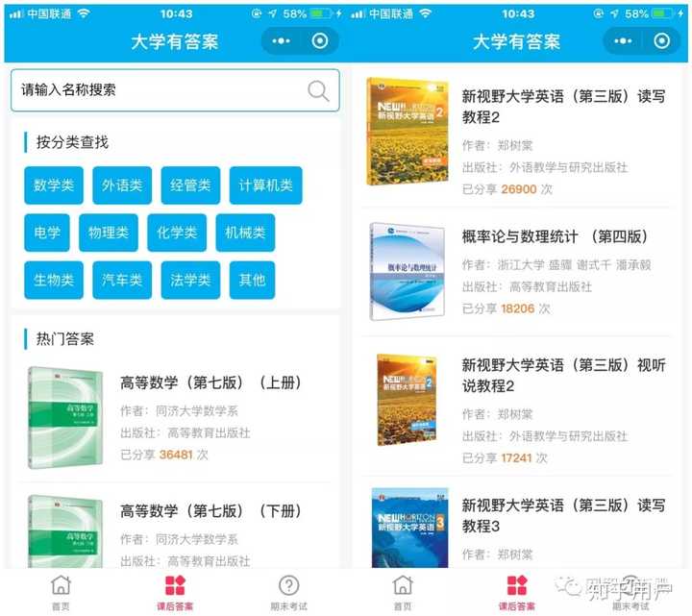Select the 化学类 category
This screenshot has height=616, width=692.
[177, 233]
